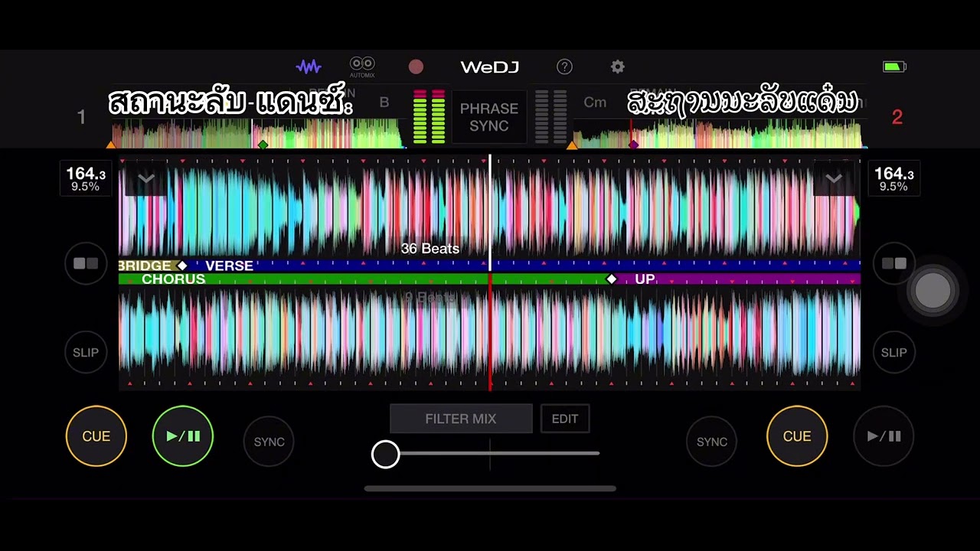This screenshot has height=551, width=980.
Task: Tap the floating assistive touch button
Action: click(933, 290)
